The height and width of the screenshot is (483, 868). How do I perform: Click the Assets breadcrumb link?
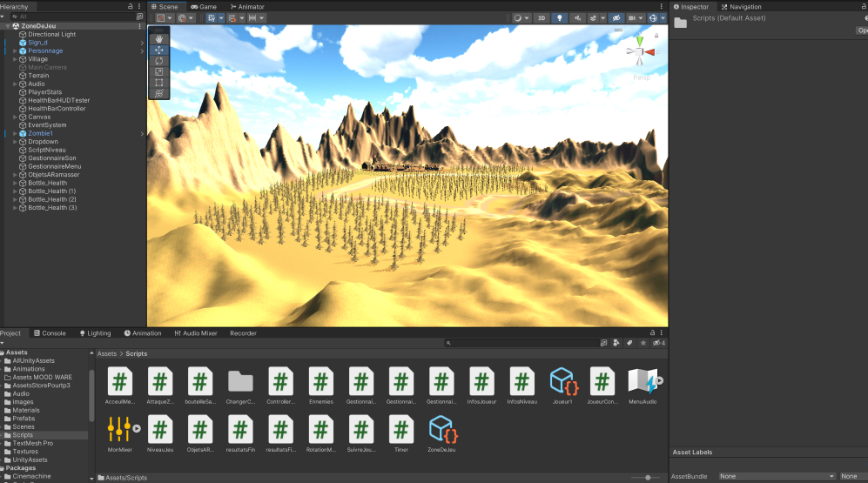pyautogui.click(x=107, y=354)
